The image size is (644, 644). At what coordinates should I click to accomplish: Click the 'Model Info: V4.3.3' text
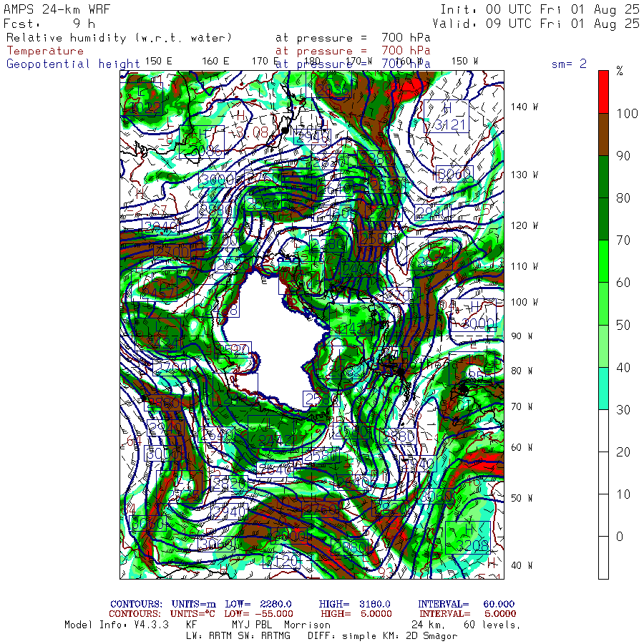pos(117,625)
